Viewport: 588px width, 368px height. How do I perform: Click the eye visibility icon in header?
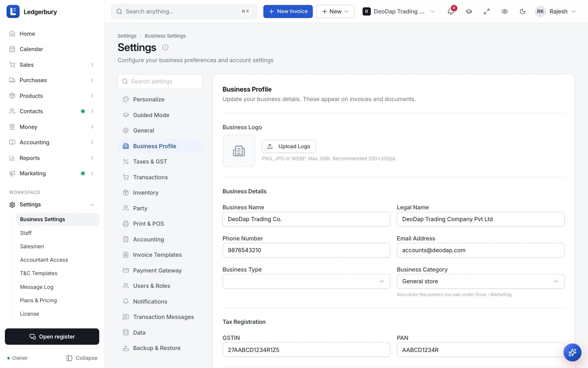[505, 11]
